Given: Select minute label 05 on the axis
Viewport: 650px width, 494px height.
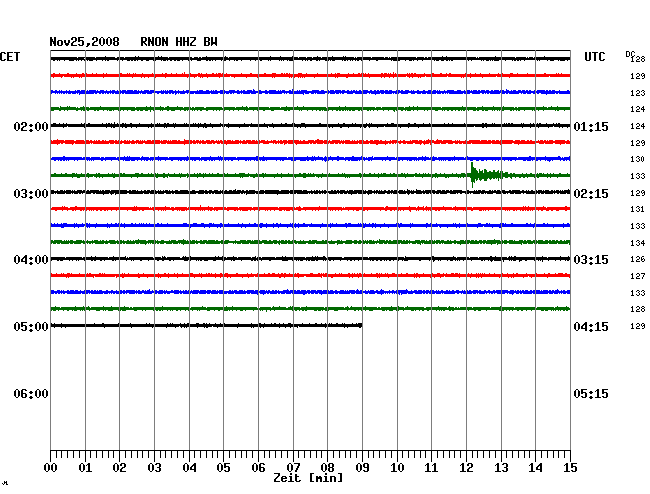Looking at the screenshot, I should coord(223,468).
